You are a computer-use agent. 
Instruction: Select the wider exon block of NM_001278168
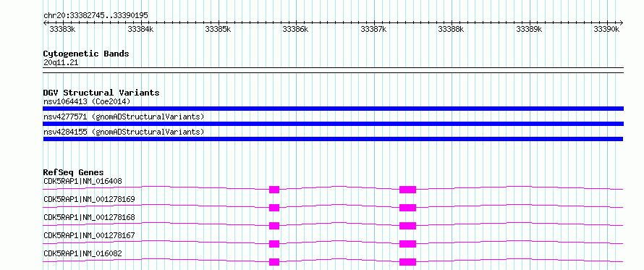408,226
